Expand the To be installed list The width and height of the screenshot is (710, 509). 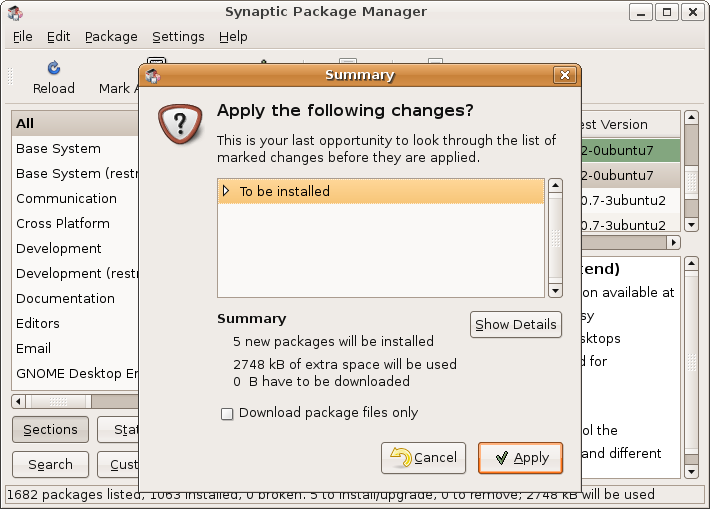point(226,191)
